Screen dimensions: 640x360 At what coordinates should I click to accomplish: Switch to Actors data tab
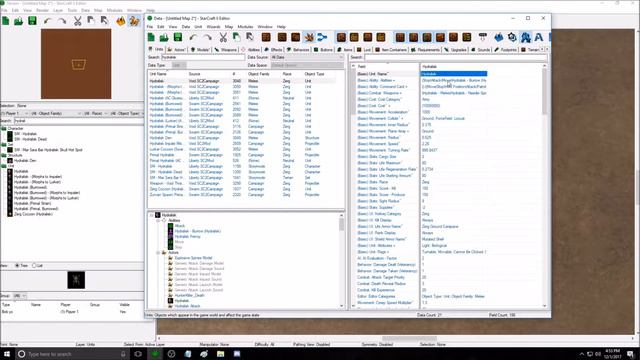(176, 50)
